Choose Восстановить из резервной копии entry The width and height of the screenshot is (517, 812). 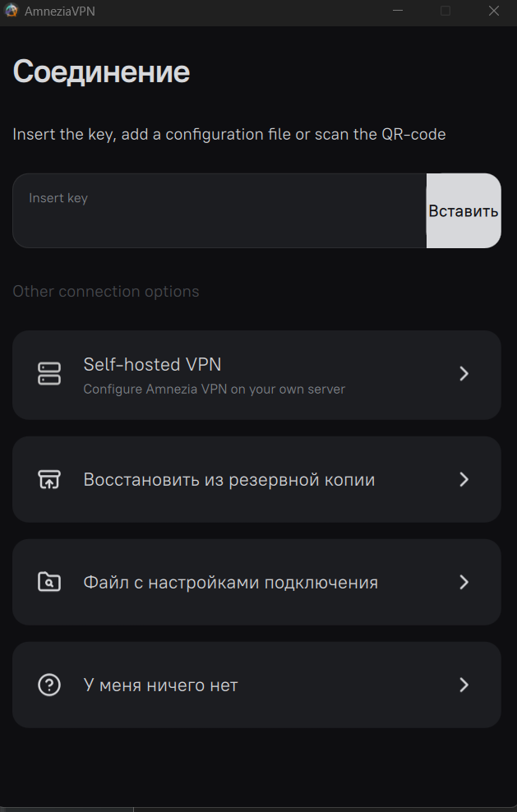256,479
